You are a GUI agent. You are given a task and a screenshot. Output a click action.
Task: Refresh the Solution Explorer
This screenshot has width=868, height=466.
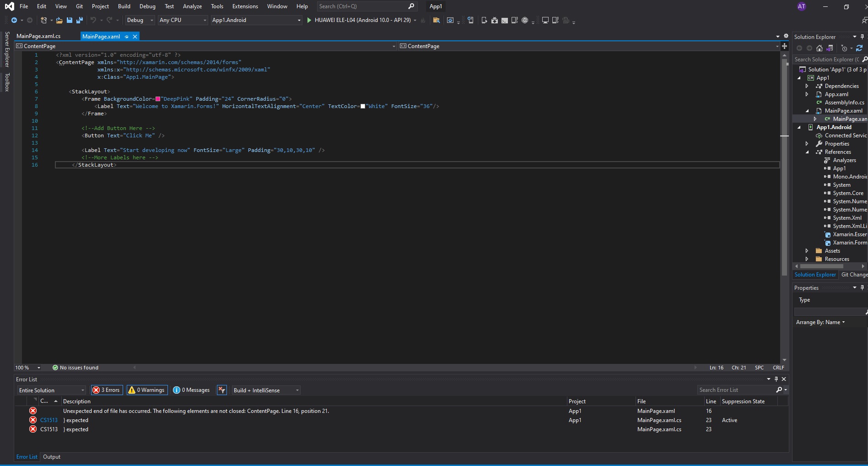click(859, 48)
